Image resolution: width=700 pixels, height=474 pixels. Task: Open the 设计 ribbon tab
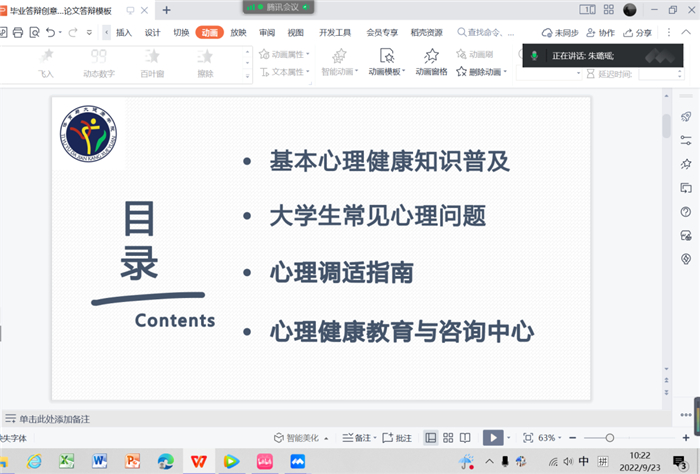tap(152, 33)
